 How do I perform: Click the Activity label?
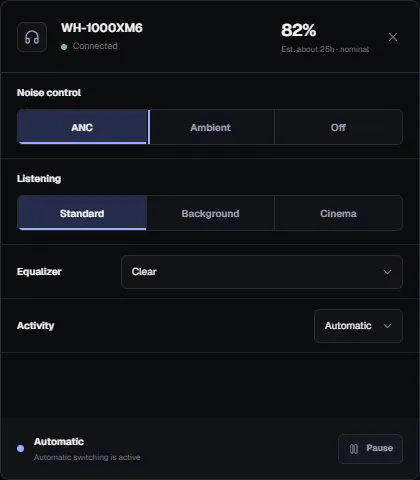click(36, 326)
